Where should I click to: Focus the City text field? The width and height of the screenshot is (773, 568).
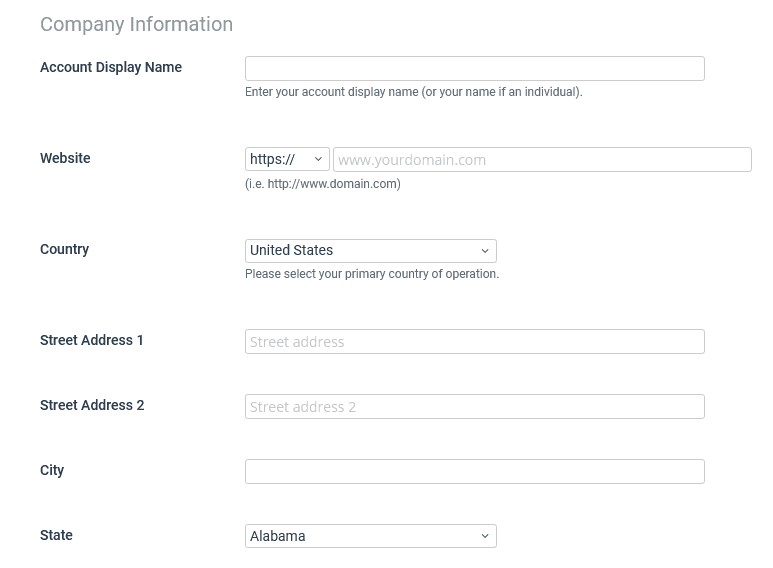click(474, 471)
